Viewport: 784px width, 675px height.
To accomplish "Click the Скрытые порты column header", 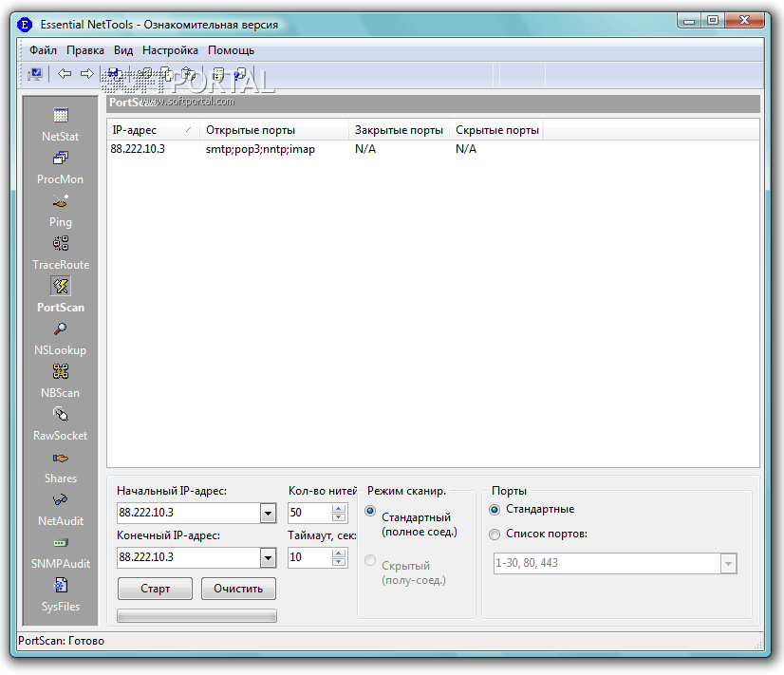I will point(496,130).
